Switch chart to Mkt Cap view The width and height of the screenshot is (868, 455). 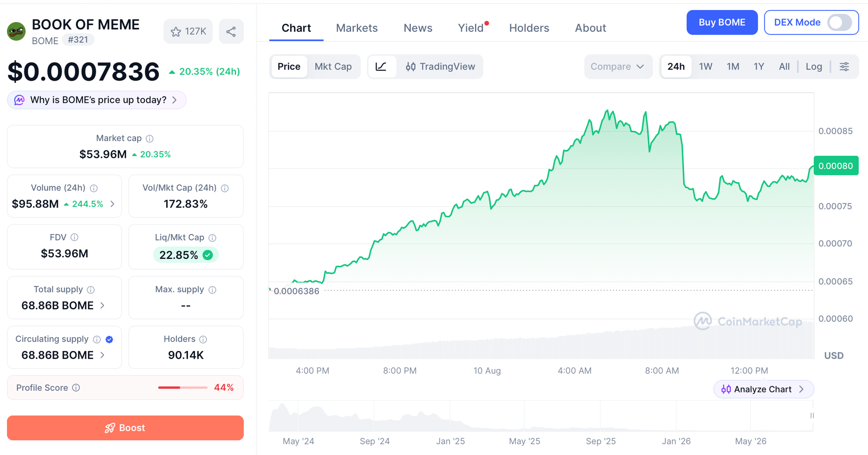[333, 66]
